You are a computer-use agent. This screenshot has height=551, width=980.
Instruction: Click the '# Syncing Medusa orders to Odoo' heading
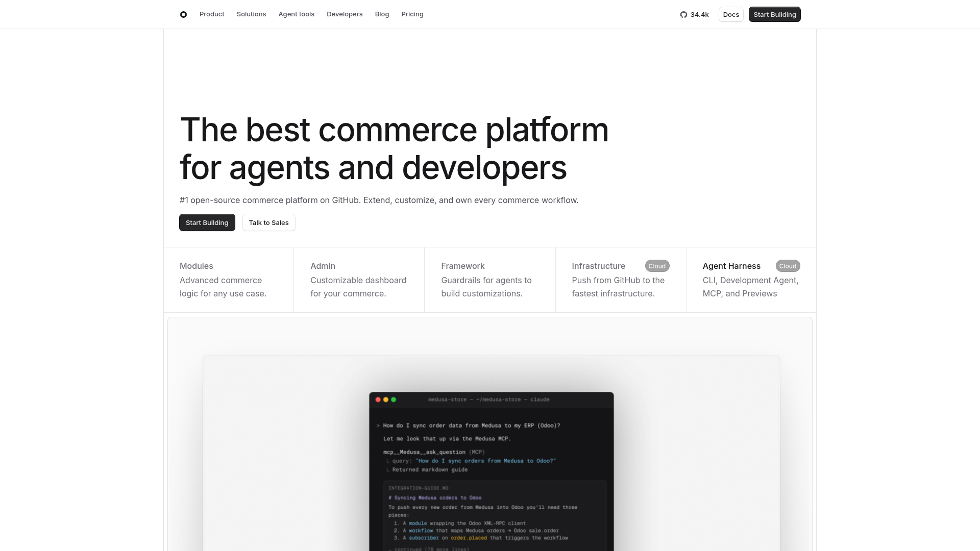point(435,498)
